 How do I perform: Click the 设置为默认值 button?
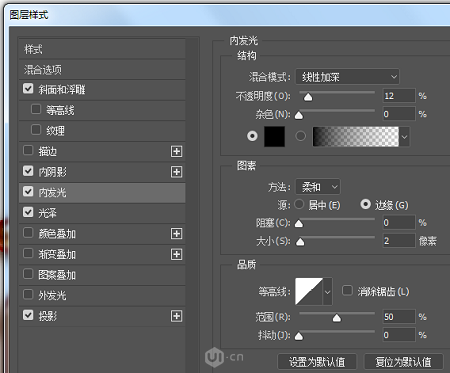(x=317, y=362)
